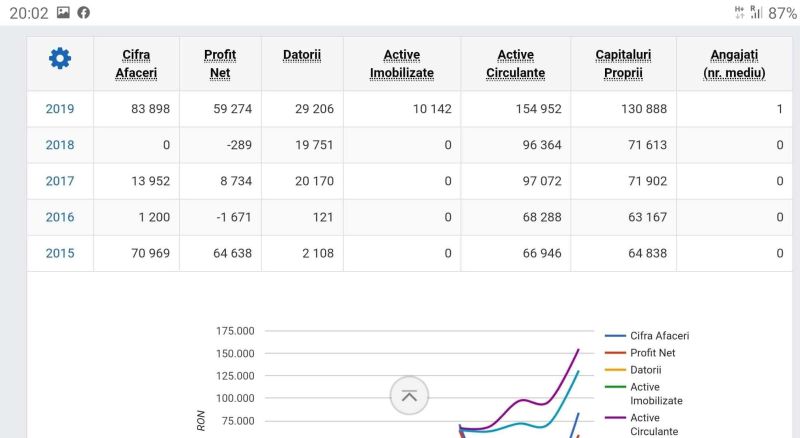This screenshot has height=438, width=800.
Task: Open the 2018 year link
Action: 60,145
